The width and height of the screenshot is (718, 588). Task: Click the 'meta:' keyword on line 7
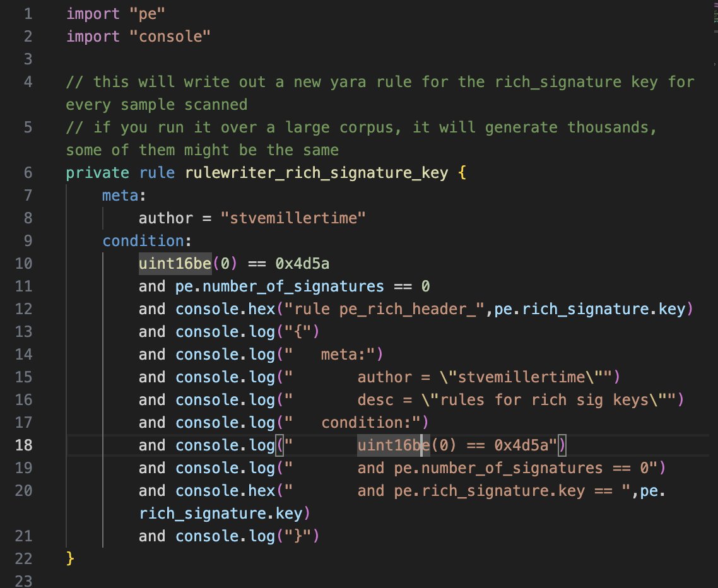124,196
